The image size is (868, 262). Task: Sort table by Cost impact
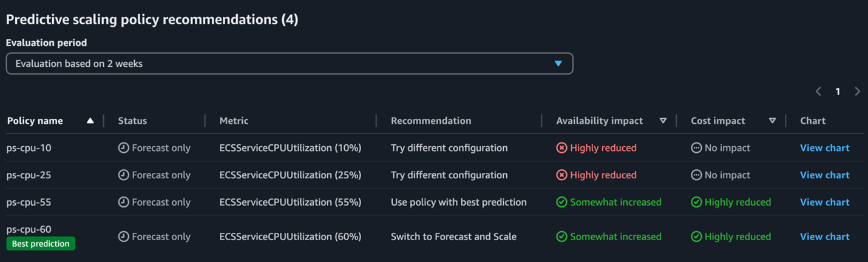tap(772, 121)
